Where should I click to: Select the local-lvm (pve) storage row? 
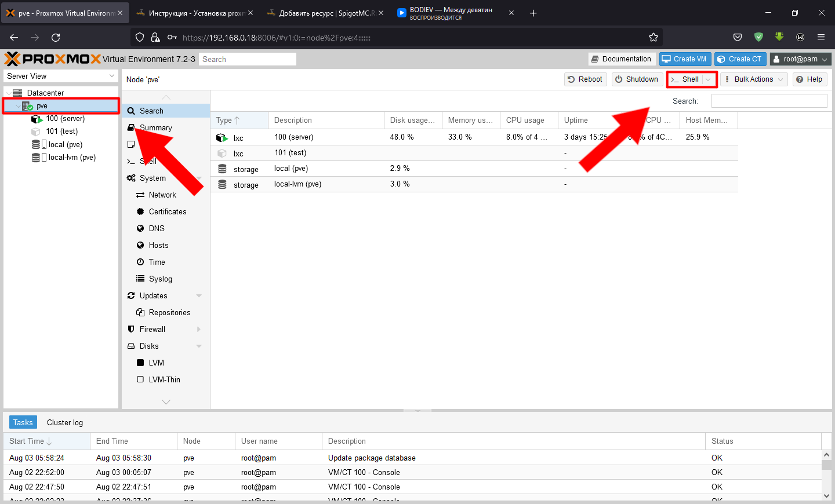(474, 184)
